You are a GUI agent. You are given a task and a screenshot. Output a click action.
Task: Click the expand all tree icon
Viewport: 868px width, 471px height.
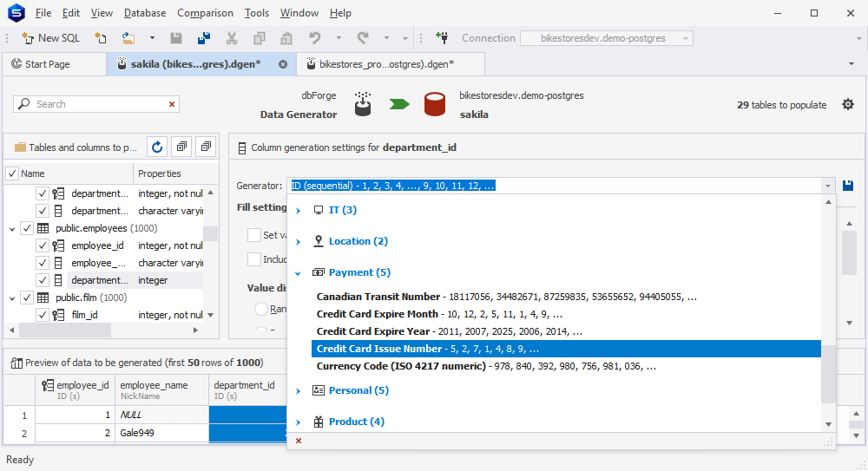181,147
